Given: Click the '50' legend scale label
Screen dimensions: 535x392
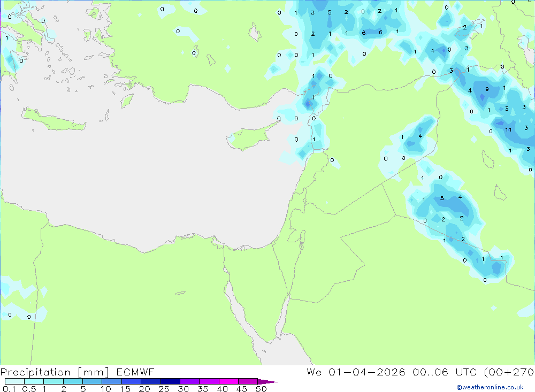Looking at the screenshot, I should coord(262,389).
